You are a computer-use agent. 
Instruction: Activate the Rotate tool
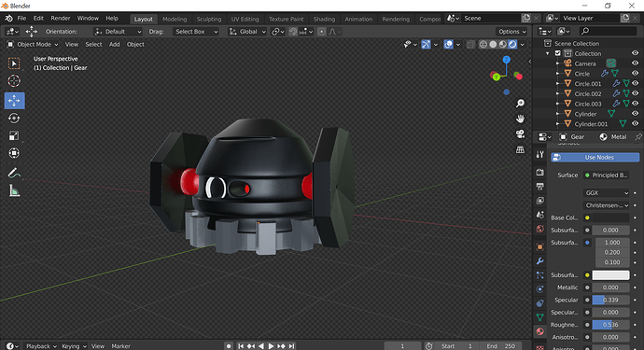[14, 119]
